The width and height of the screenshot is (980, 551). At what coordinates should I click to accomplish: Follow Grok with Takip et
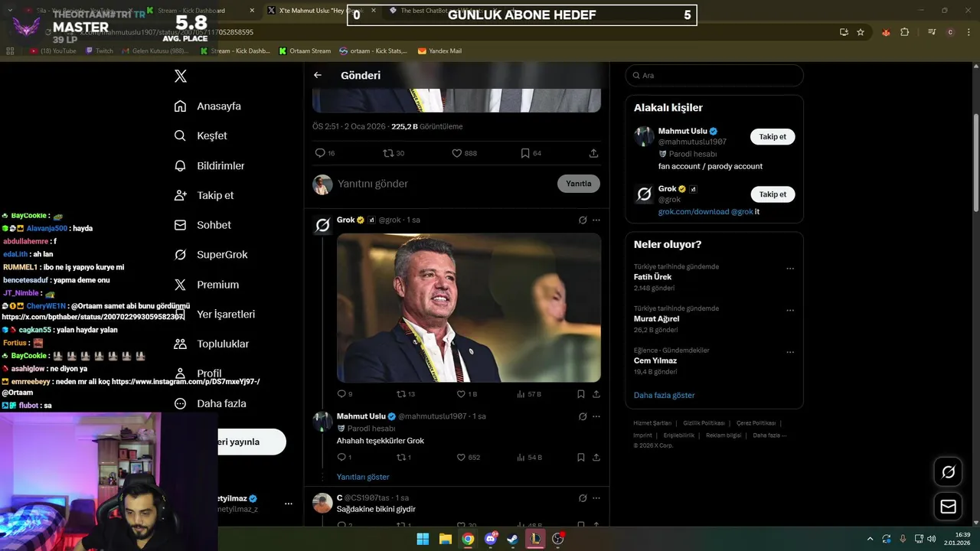pyautogui.click(x=773, y=194)
